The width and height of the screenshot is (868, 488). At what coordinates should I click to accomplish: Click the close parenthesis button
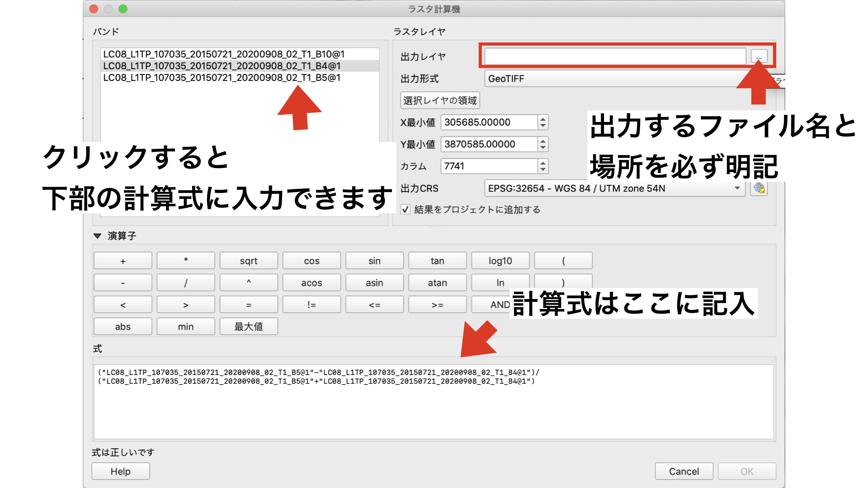pyautogui.click(x=563, y=281)
